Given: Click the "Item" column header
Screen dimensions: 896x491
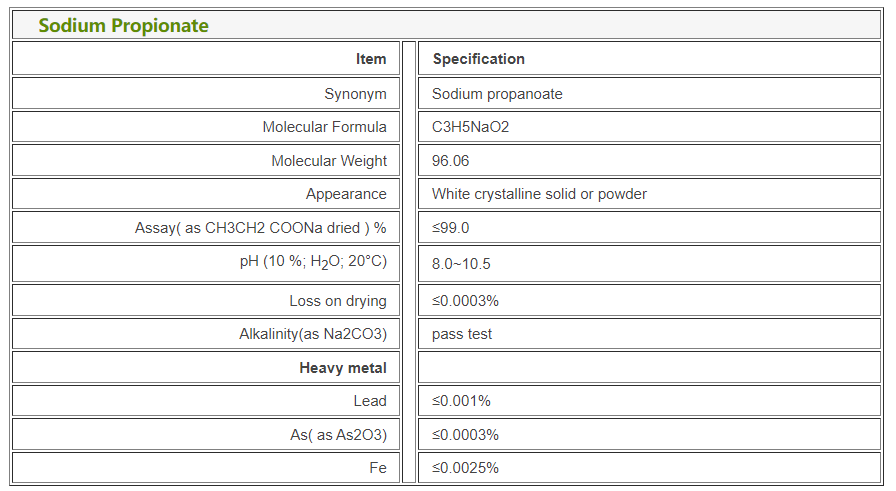Looking at the screenshot, I should 371,59.
